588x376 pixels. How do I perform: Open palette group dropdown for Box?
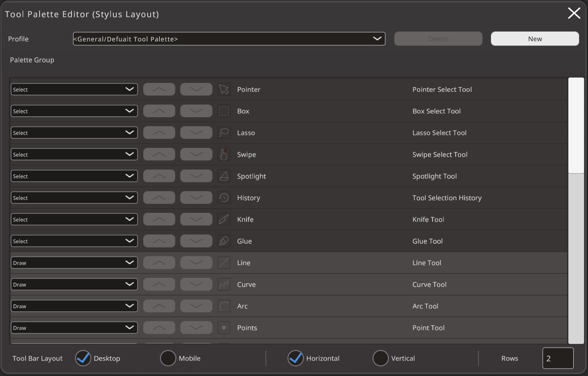click(x=74, y=111)
